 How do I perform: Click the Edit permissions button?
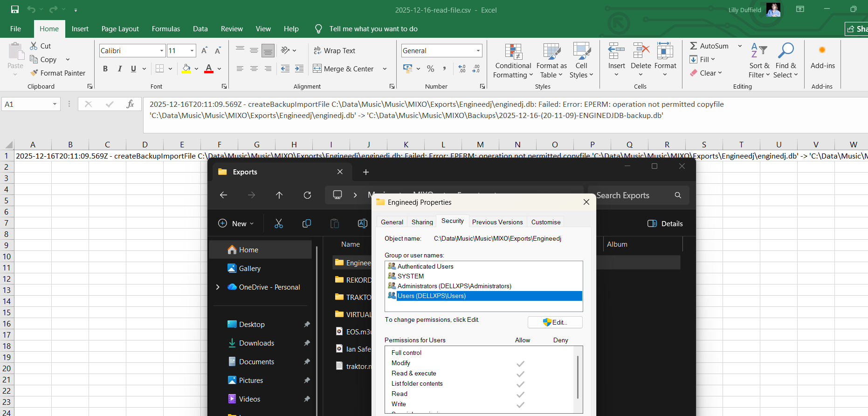click(x=555, y=322)
